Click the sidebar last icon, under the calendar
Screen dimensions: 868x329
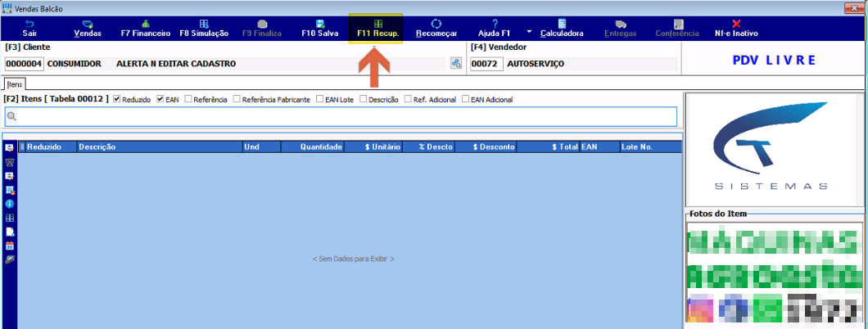9,259
